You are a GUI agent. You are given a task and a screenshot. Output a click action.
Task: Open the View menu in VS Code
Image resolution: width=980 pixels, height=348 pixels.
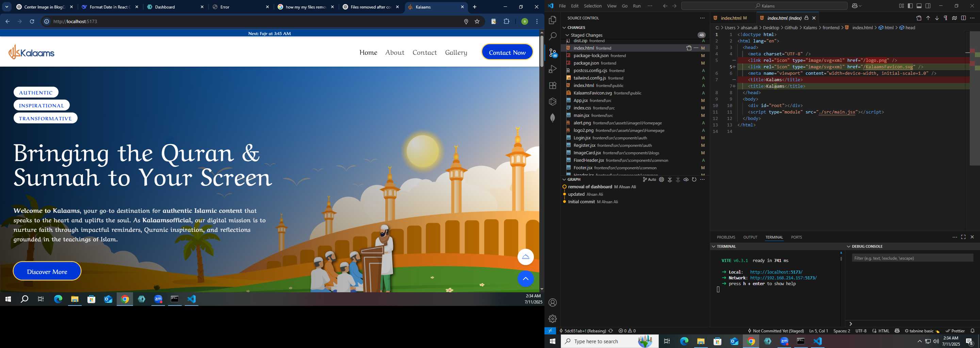(612, 6)
